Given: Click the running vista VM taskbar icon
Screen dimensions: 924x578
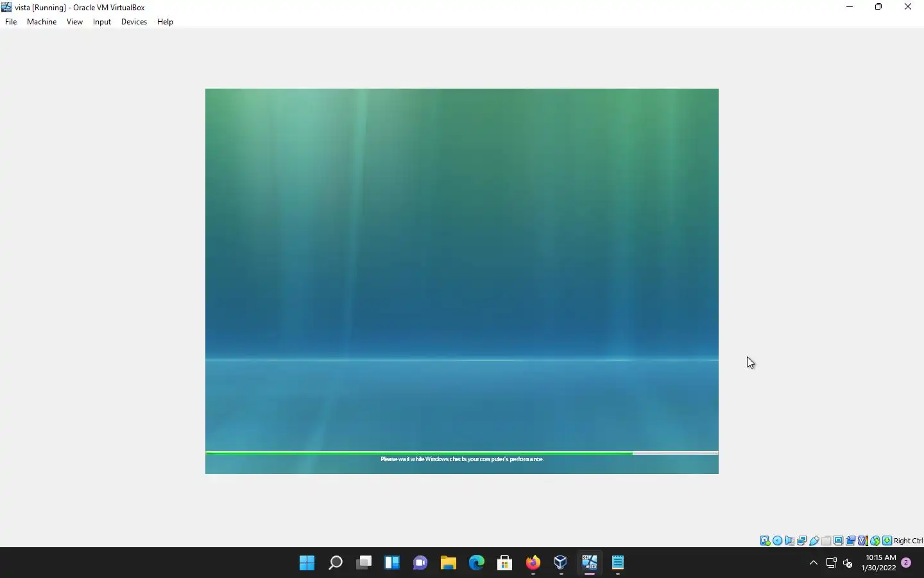Looking at the screenshot, I should [x=590, y=563].
